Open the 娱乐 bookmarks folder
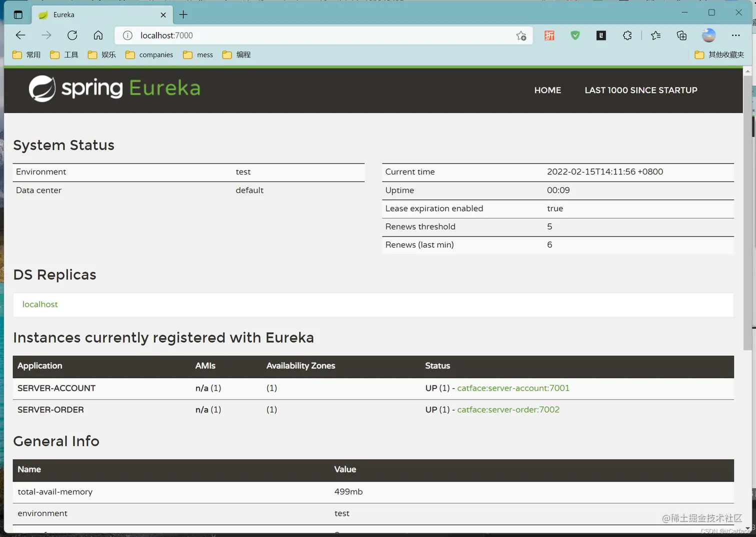Screen dimensions: 756x537 pyautogui.click(x=102, y=55)
